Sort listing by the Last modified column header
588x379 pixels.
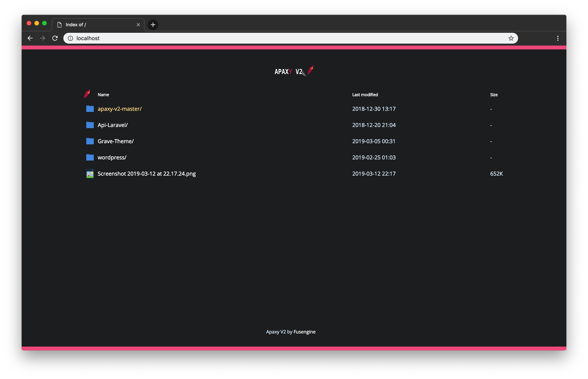pos(365,95)
